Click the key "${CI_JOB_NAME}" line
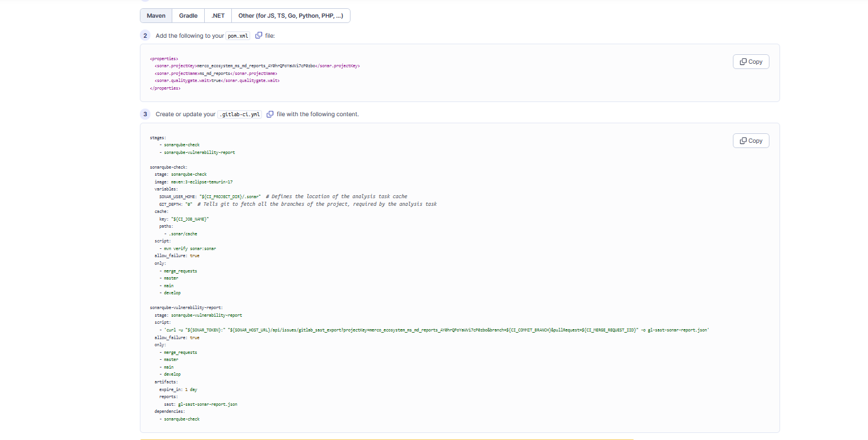The width and height of the screenshot is (868, 440). 184,219
